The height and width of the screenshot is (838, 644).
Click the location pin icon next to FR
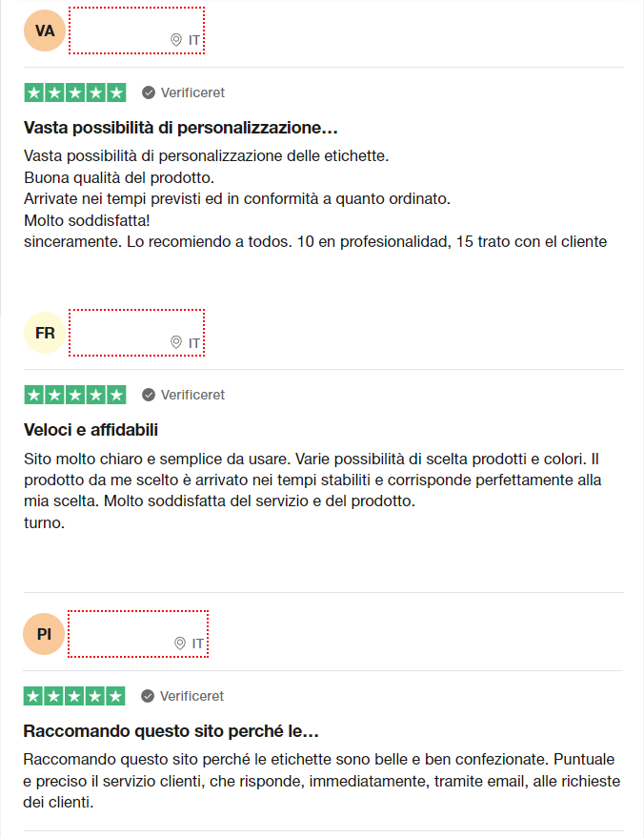[176, 342]
